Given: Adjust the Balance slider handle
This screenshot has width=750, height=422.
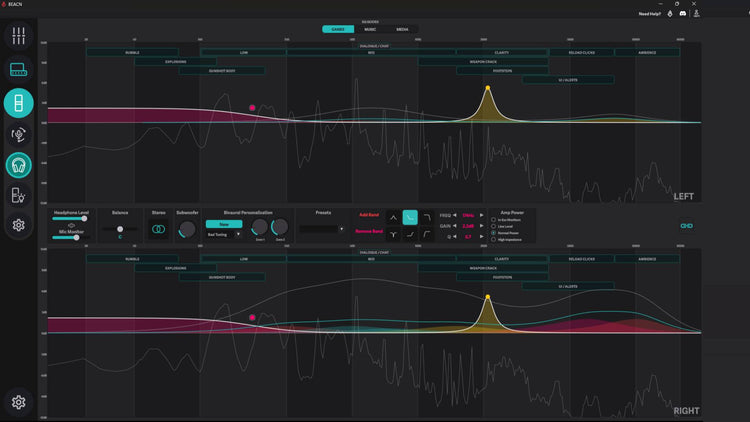Looking at the screenshot, I should click(120, 229).
